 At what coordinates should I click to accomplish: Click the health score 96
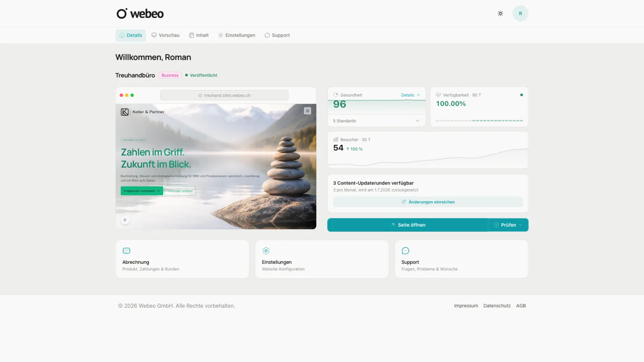pos(340,105)
